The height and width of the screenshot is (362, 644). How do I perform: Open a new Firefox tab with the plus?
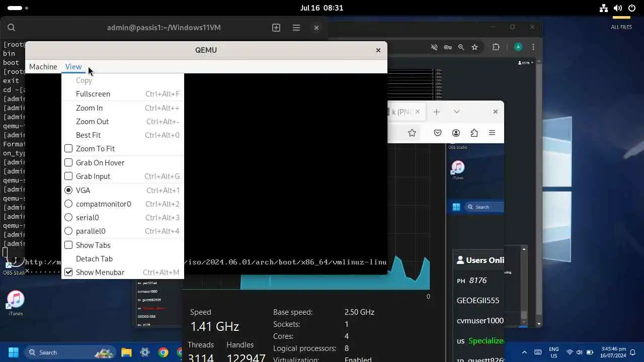[x=437, y=112]
